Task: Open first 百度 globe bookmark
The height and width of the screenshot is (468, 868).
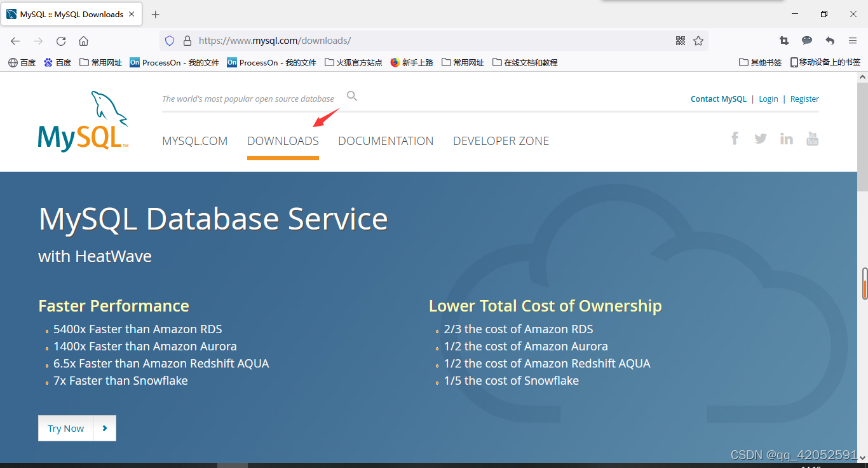Action: click(x=22, y=62)
